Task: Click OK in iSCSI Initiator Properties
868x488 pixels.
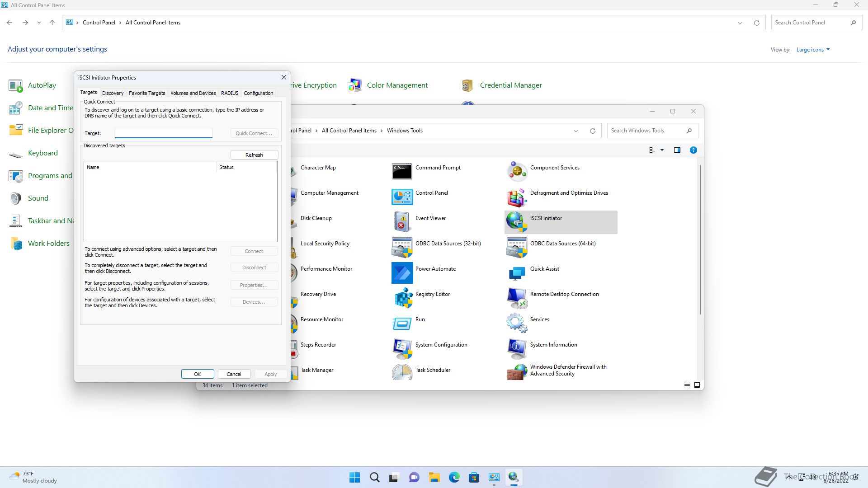Action: pyautogui.click(x=198, y=374)
